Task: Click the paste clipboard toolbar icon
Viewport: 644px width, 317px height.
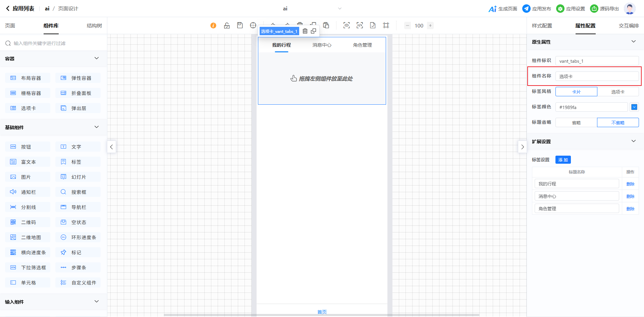Action: pos(326,25)
